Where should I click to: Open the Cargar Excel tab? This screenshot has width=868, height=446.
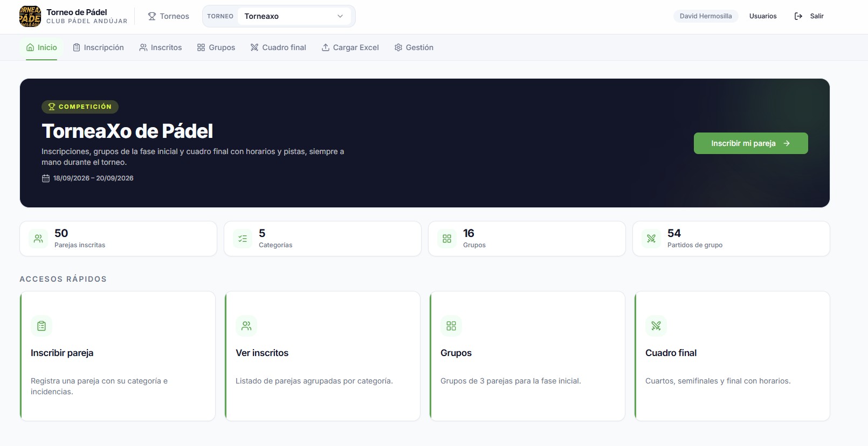pyautogui.click(x=350, y=47)
